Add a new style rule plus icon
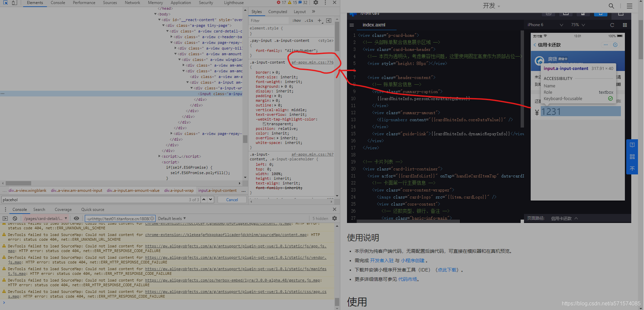The width and height of the screenshot is (644, 310). pos(319,21)
